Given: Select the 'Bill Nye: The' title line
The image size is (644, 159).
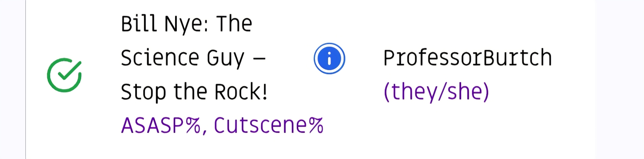Looking at the screenshot, I should [186, 25].
